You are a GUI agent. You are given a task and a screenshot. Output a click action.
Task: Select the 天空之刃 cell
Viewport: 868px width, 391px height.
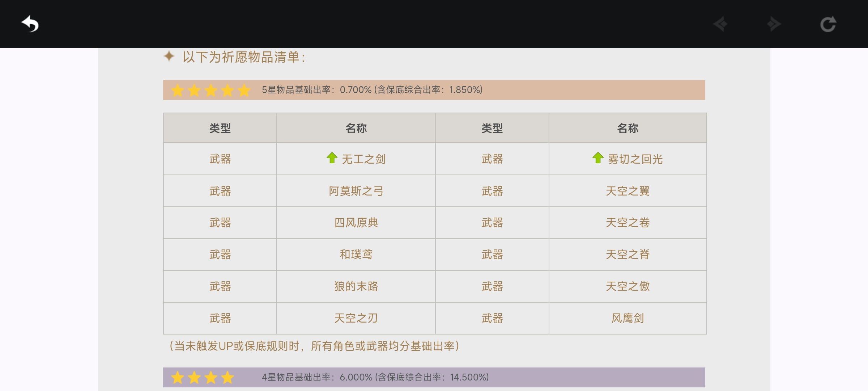coord(356,318)
